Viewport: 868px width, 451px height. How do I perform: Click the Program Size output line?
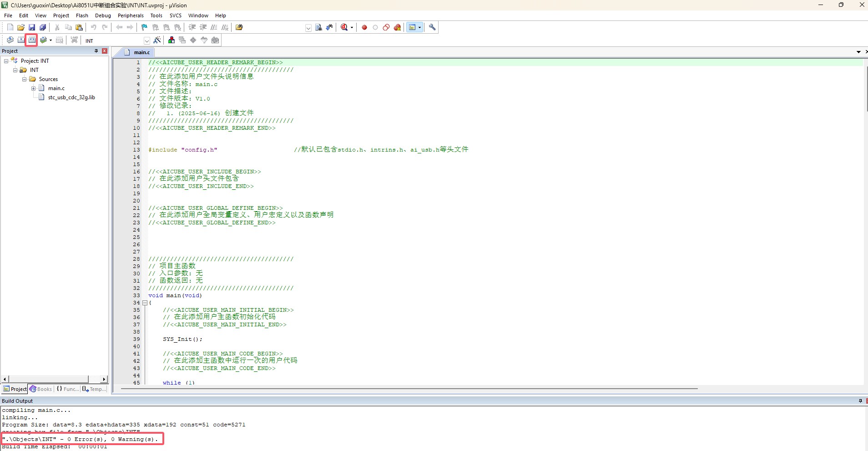(x=124, y=425)
